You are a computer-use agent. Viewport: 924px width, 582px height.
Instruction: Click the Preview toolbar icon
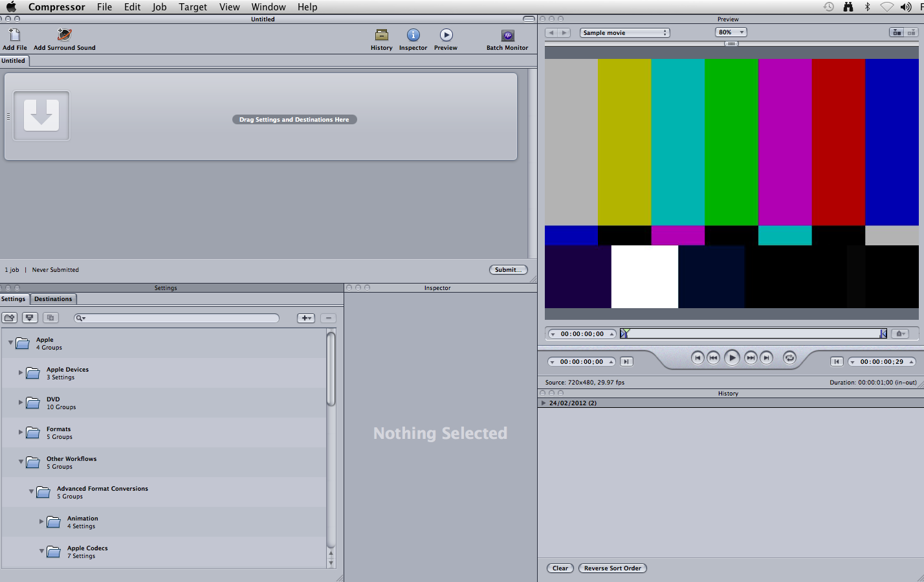click(x=446, y=35)
